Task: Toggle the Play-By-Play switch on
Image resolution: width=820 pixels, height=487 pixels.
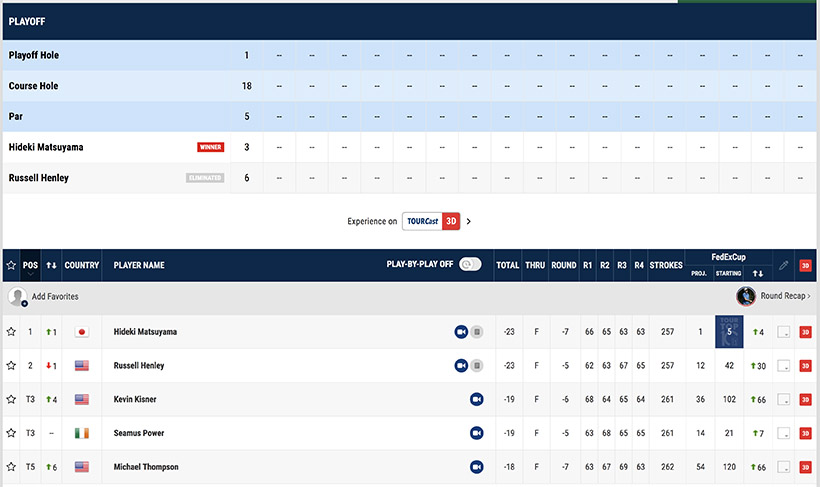Action: coord(470,265)
